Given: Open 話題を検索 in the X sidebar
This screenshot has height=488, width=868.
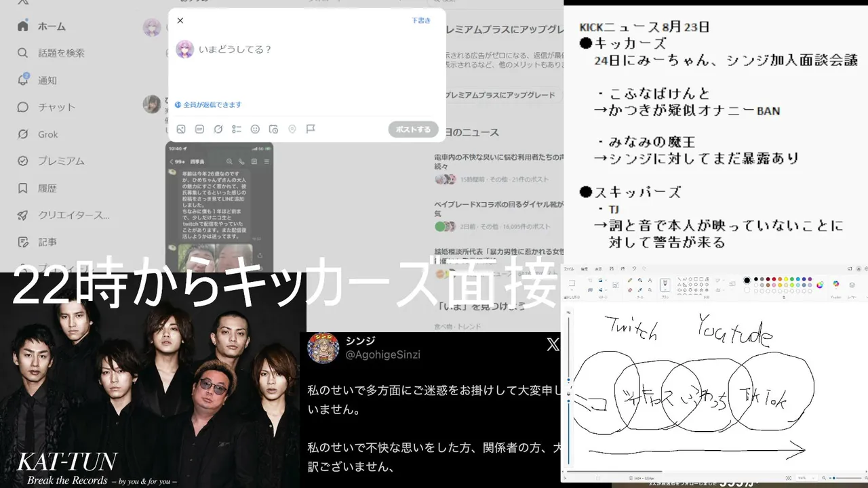Looking at the screenshot, I should (52, 53).
